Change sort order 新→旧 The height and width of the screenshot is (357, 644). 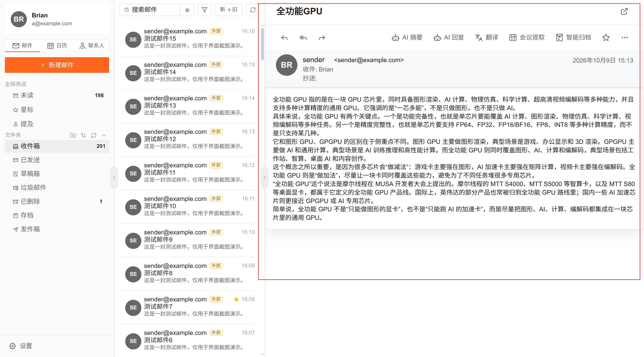[229, 10]
